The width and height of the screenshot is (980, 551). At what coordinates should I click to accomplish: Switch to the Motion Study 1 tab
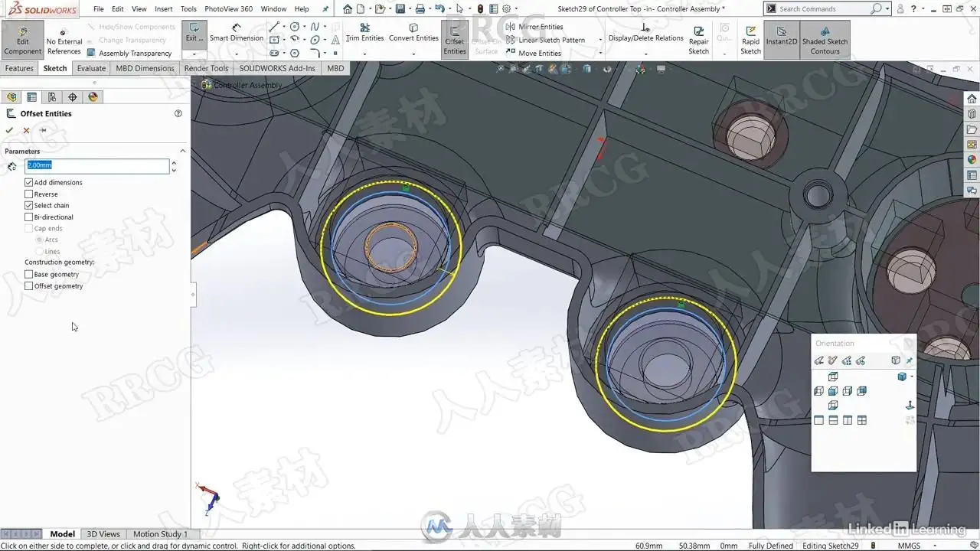tap(160, 534)
